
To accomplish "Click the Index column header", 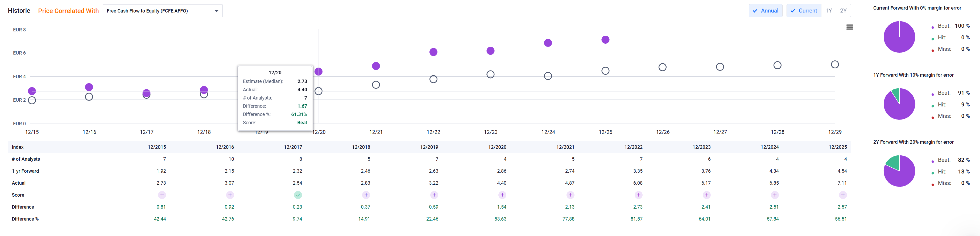I will pyautogui.click(x=18, y=147).
